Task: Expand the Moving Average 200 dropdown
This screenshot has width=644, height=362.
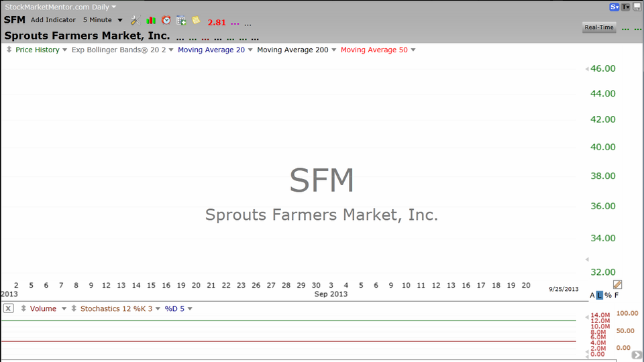Action: (x=334, y=50)
